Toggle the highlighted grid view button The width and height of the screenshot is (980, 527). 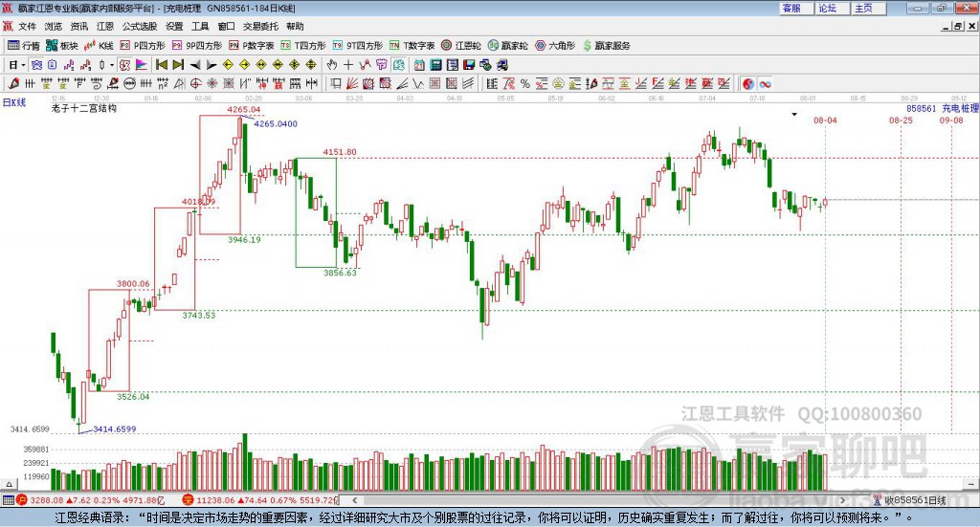pos(37,65)
